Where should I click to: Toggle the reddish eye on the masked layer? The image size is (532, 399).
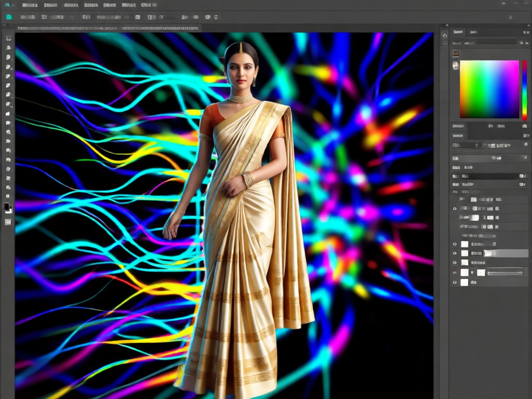coord(455,272)
